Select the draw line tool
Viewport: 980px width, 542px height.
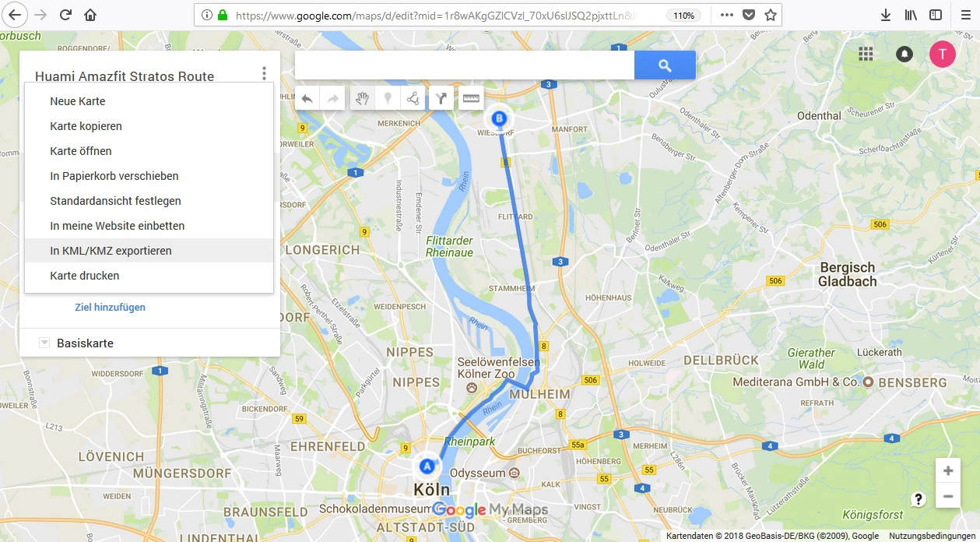point(412,98)
